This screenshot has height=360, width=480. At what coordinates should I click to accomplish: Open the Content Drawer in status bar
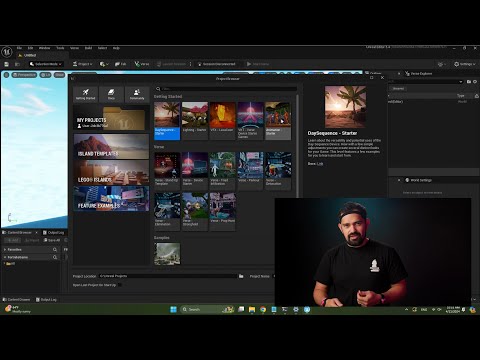(x=16, y=299)
